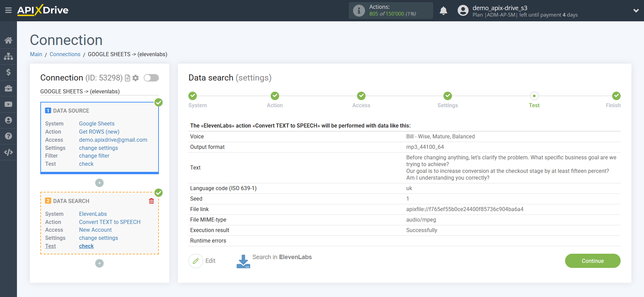Click the green checkmark on Data Search block

159,193
